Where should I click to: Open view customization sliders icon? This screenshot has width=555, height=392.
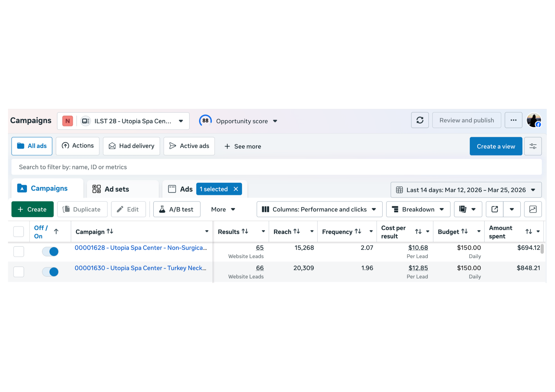click(x=533, y=146)
